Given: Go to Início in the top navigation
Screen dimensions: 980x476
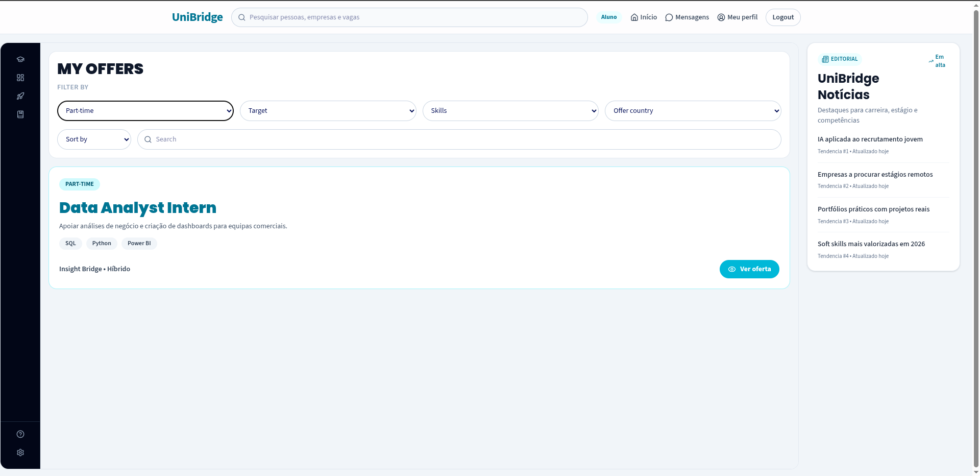Looking at the screenshot, I should point(644,17).
